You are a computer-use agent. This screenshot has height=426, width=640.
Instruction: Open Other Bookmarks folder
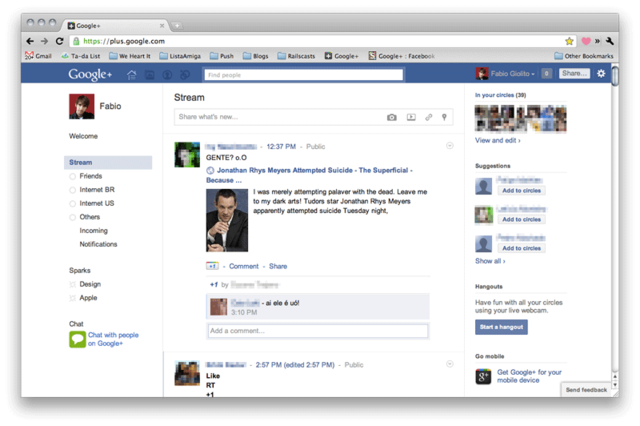[584, 56]
